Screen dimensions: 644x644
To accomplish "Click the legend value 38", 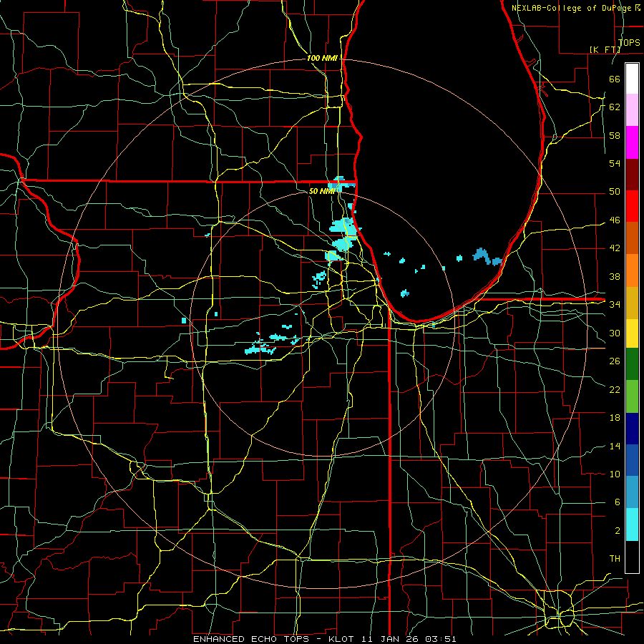I will (x=615, y=276).
